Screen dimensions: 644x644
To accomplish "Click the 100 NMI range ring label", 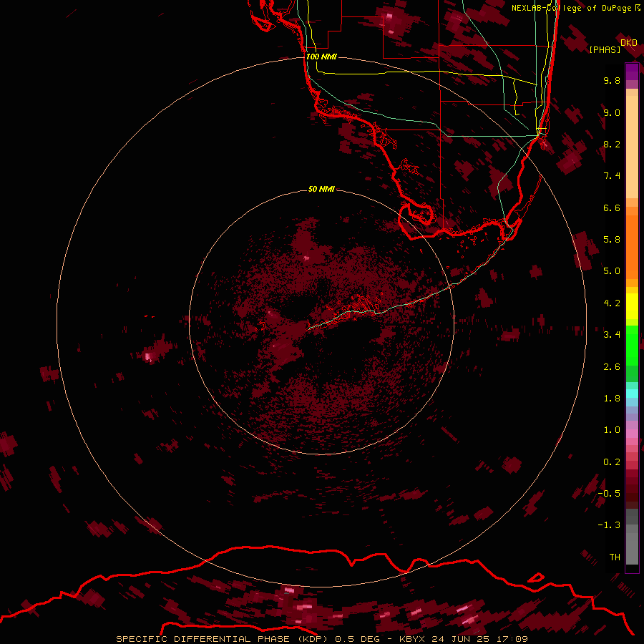I will 321,57.
